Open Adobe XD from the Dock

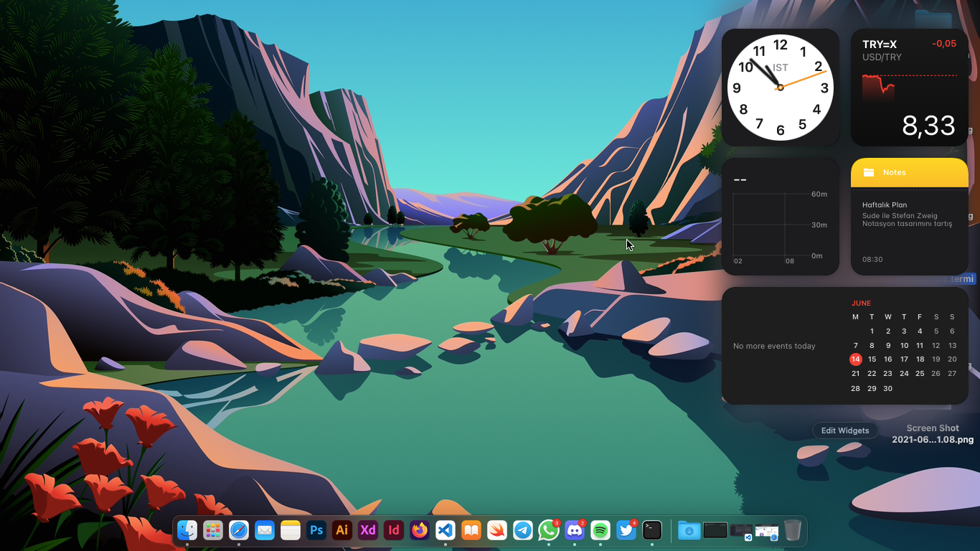coord(368,530)
